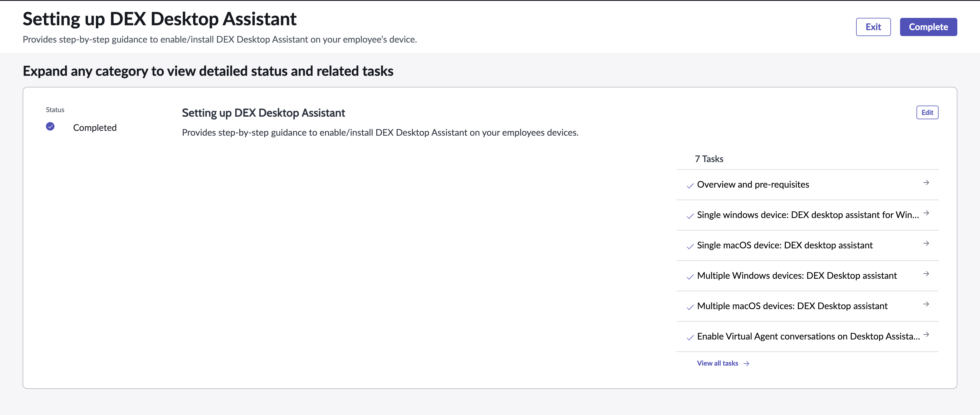
Task: Click checkmark beside Overview and pre-requisites
Action: [x=690, y=186]
